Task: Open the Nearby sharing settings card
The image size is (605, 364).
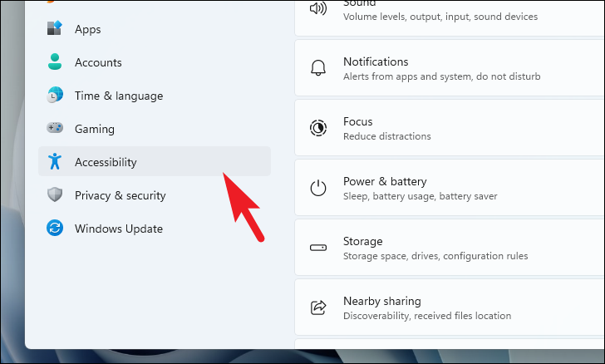Action: pyautogui.click(x=450, y=307)
